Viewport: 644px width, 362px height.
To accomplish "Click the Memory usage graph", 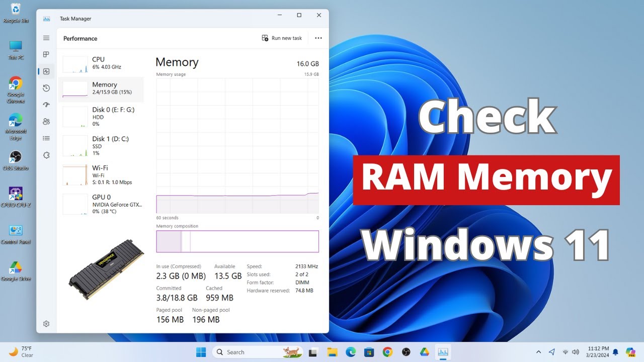I will [237, 146].
